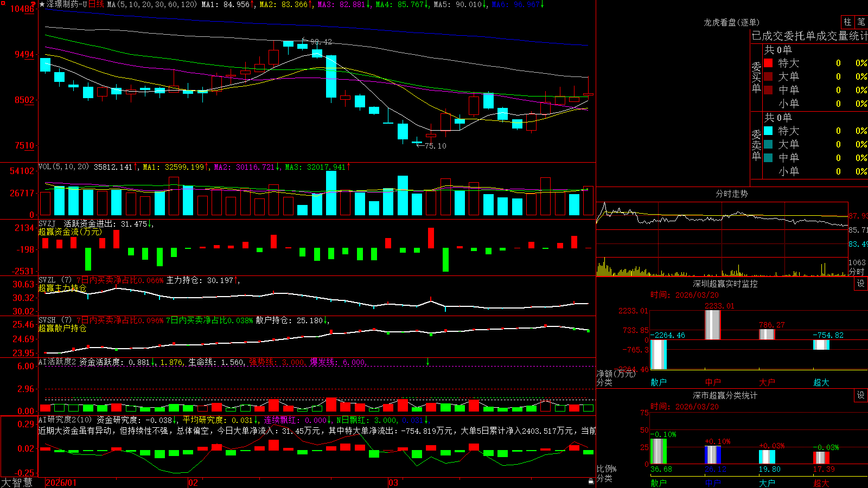Click the 已成交委托单成交量统计 header

[809, 36]
